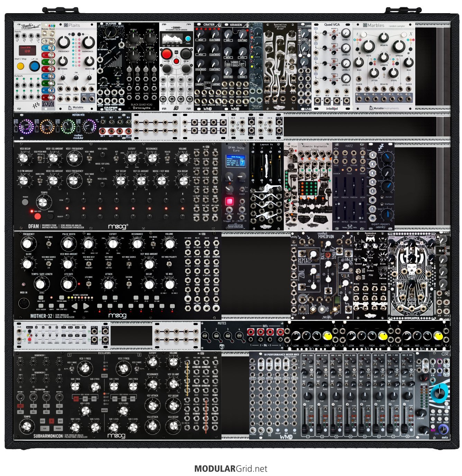Click the Marbles RATE knob
Image resolution: width=462 pixels, height=476 pixels.
tap(369, 46)
